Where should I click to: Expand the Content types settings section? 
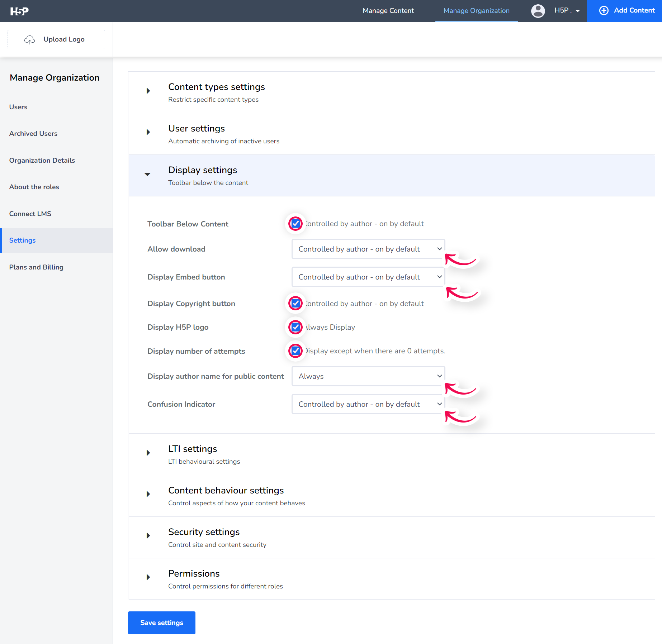tap(148, 91)
